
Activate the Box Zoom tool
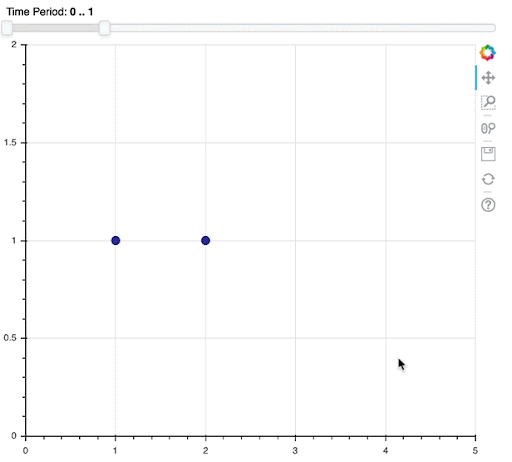[x=488, y=102]
